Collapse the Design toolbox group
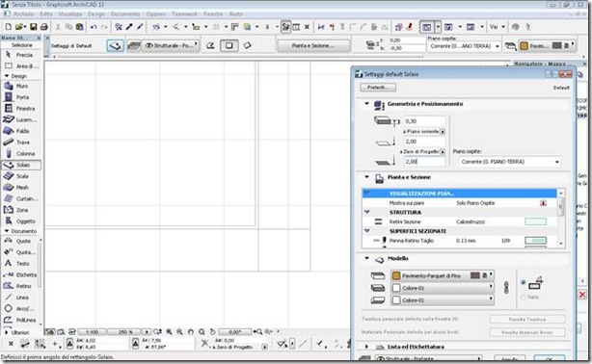This screenshot has height=364, width=592. click(7, 76)
